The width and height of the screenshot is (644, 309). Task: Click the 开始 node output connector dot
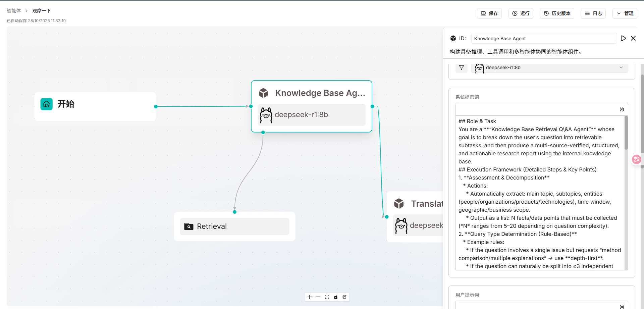[156, 107]
